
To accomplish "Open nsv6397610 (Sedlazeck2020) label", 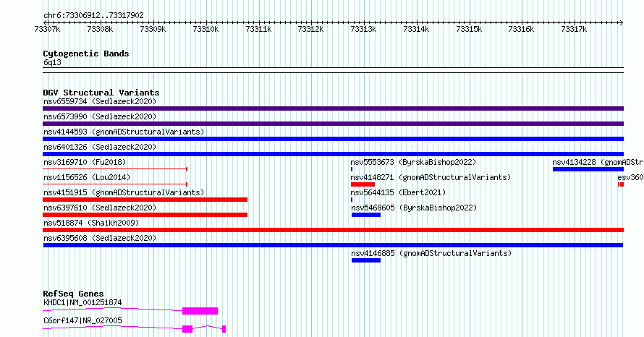I will [100, 208].
